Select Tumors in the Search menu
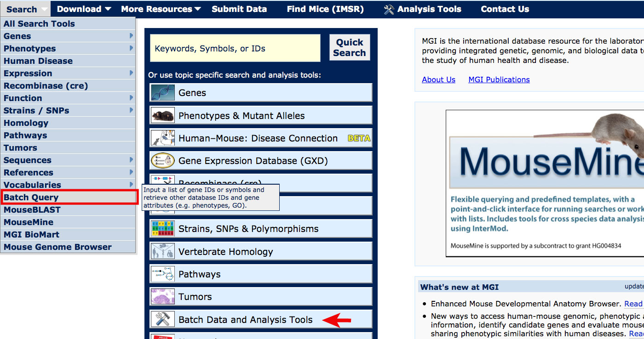The width and height of the screenshot is (644, 339). (x=68, y=148)
